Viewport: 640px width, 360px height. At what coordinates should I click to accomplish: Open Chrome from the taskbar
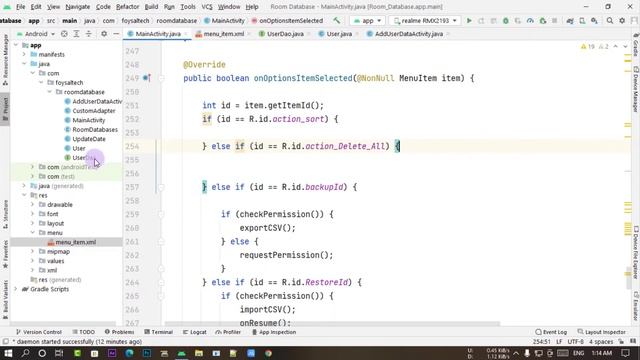pos(268,353)
